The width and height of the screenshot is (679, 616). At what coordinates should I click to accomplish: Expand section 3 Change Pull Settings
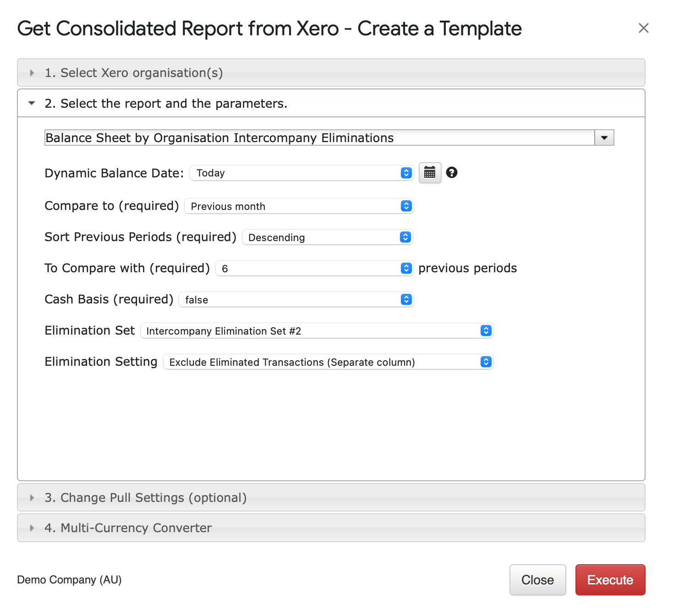click(331, 497)
